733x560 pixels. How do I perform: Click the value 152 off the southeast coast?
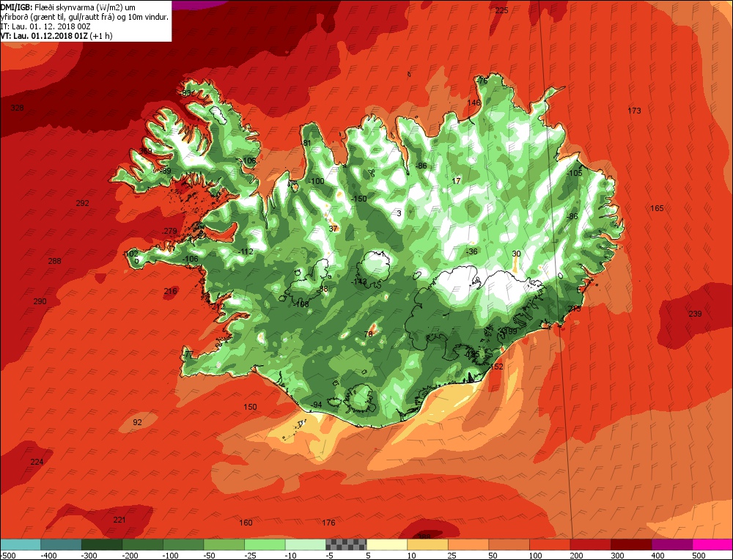click(x=496, y=366)
